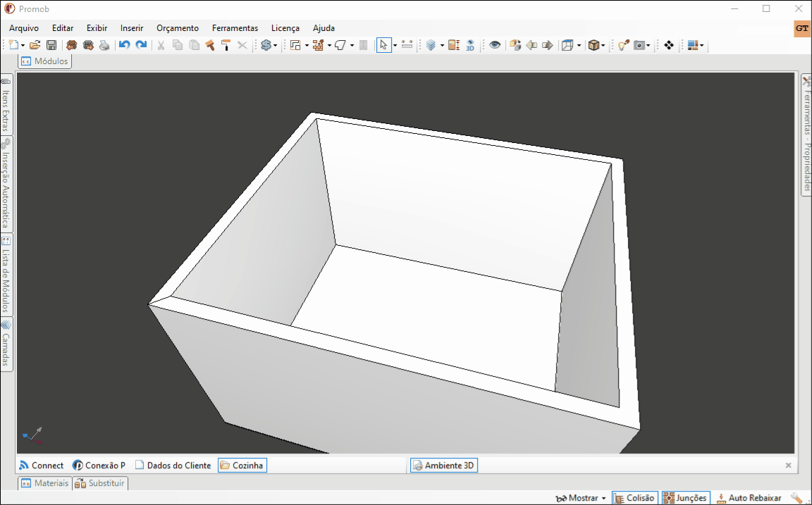
Task: Click the camera snapshot icon
Action: tap(639, 45)
